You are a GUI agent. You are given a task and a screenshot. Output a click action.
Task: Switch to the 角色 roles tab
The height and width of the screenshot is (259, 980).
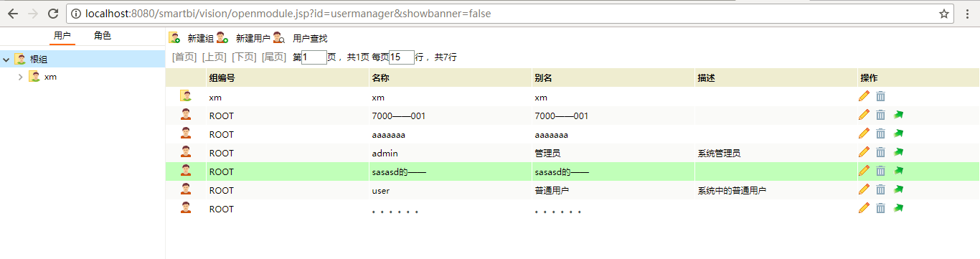pos(103,36)
